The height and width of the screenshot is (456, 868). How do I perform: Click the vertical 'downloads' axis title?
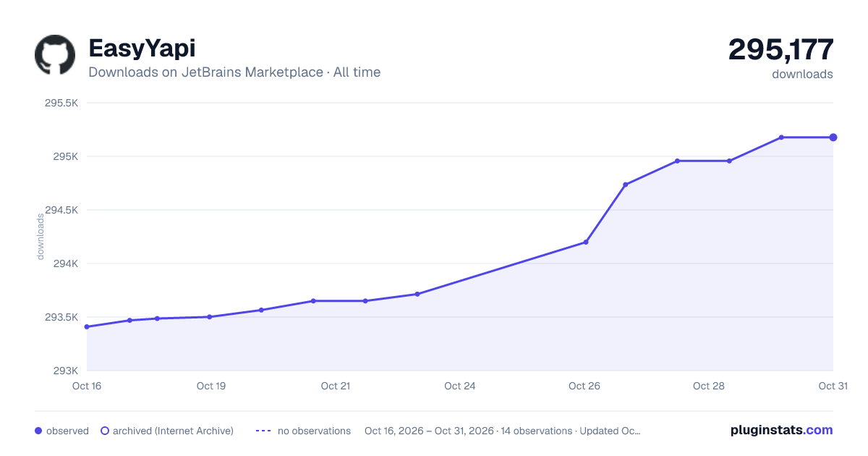(41, 237)
